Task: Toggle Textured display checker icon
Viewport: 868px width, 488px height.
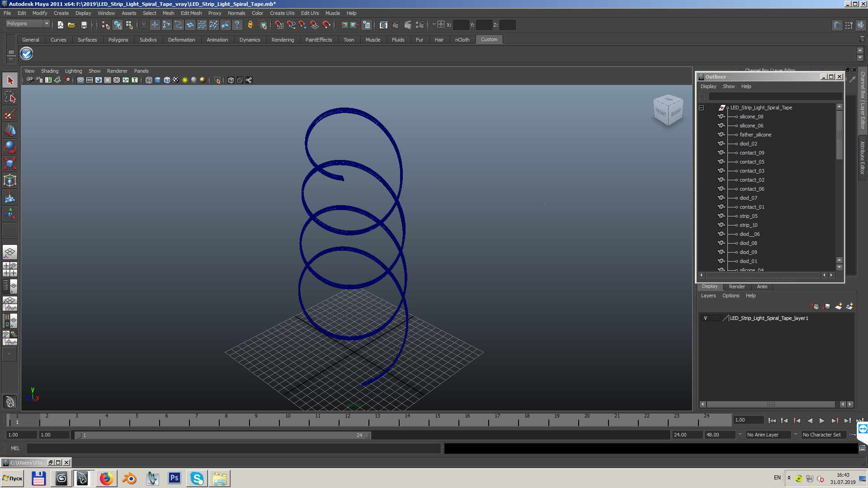Action: coord(176,80)
